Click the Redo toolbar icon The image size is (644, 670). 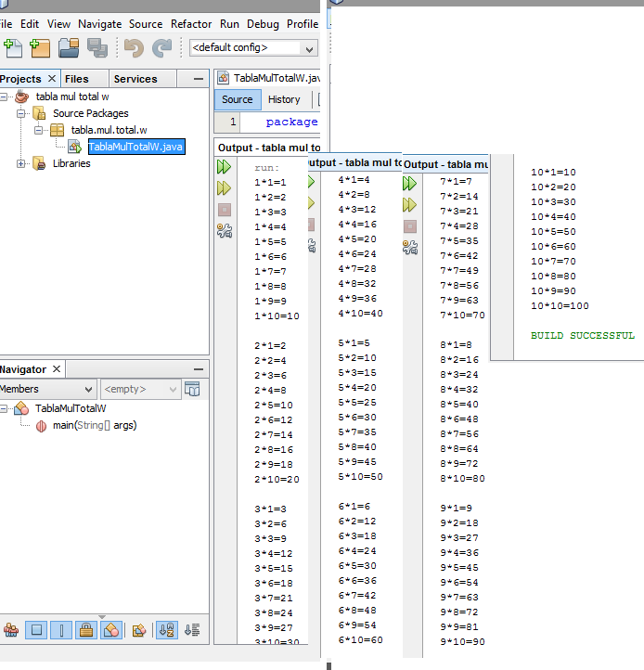162,48
